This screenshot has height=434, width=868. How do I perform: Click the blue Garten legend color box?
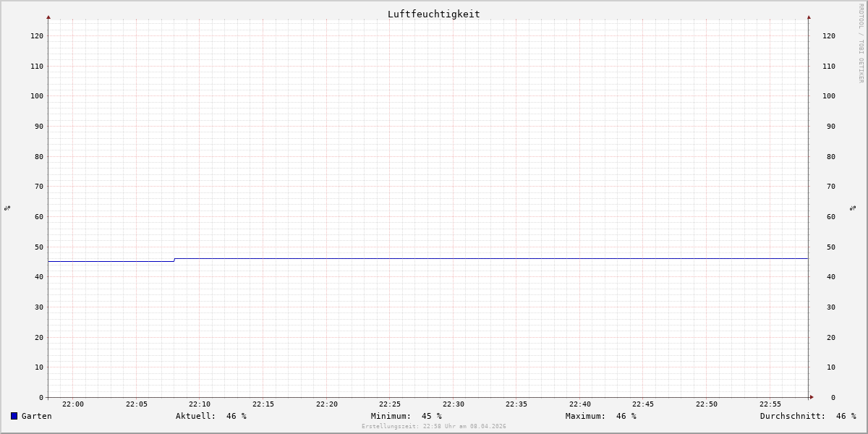click(14, 416)
